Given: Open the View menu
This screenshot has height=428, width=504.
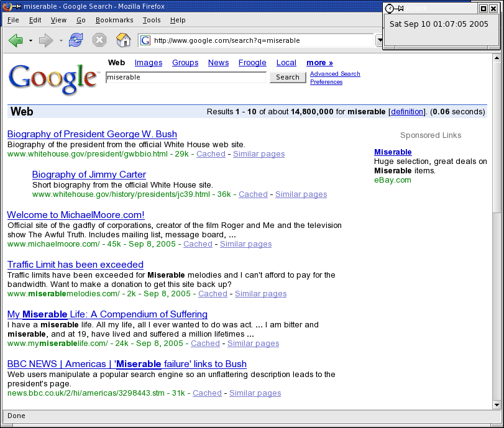Looking at the screenshot, I should click(58, 20).
